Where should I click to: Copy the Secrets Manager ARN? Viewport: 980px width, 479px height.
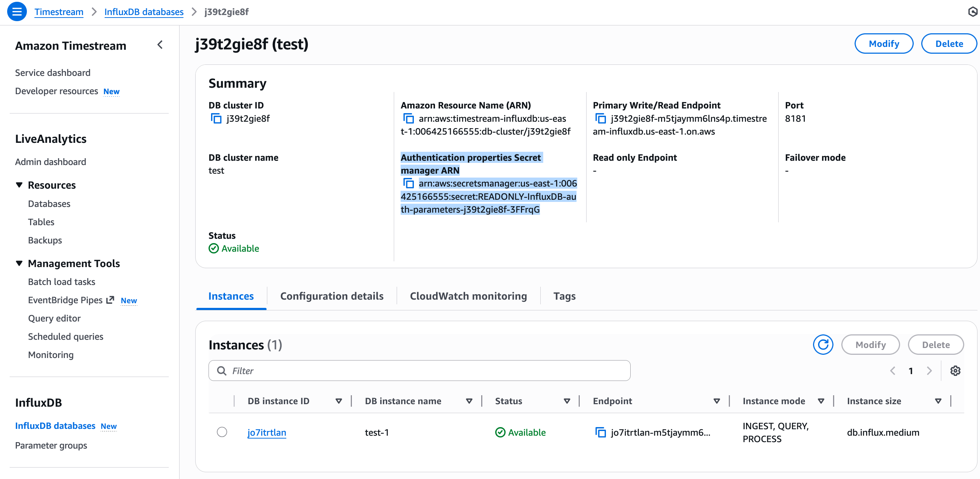coord(408,184)
